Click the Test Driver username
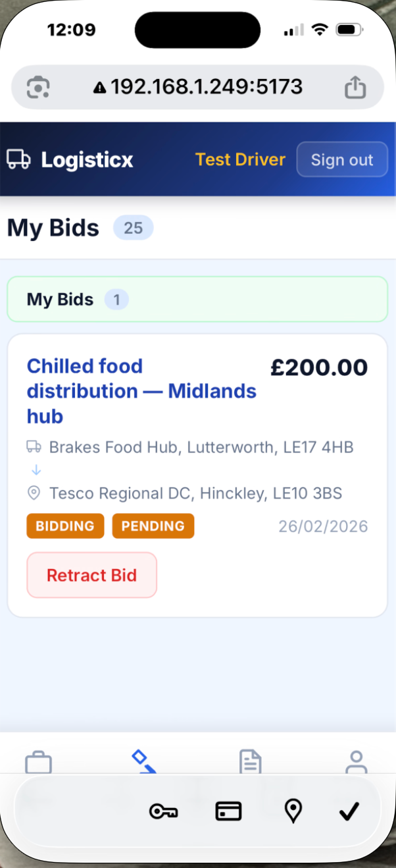The width and height of the screenshot is (396, 868). (x=240, y=159)
